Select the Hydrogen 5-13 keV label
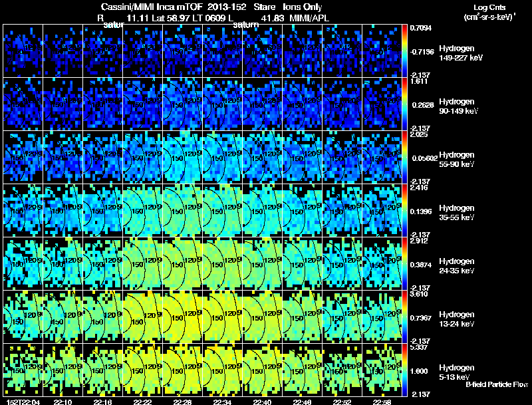 tap(457, 372)
